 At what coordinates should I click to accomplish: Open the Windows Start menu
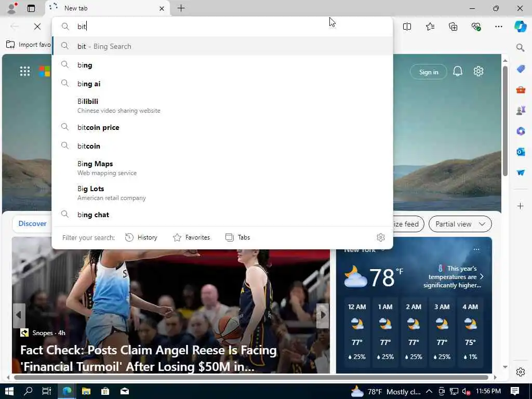pos(9,391)
